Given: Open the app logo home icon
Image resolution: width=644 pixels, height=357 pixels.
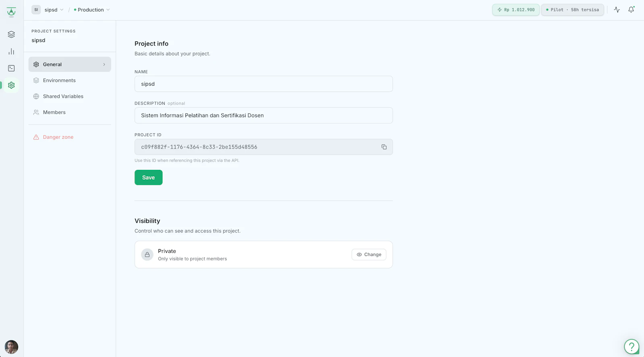Looking at the screenshot, I should pos(11,12).
